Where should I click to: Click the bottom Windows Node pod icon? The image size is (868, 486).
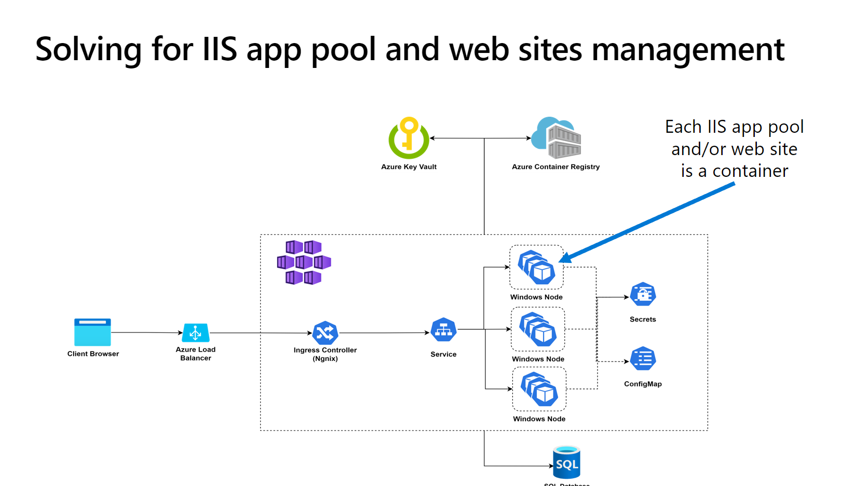[539, 390]
